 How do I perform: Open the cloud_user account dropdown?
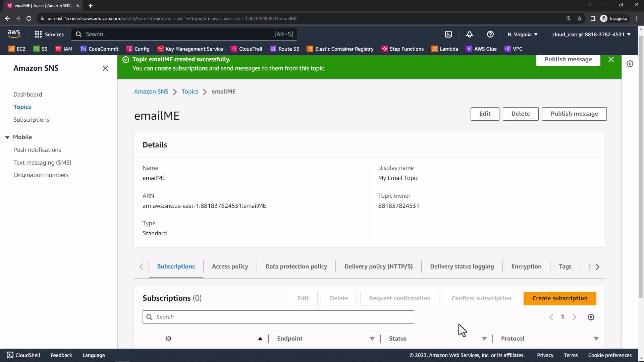(x=591, y=34)
